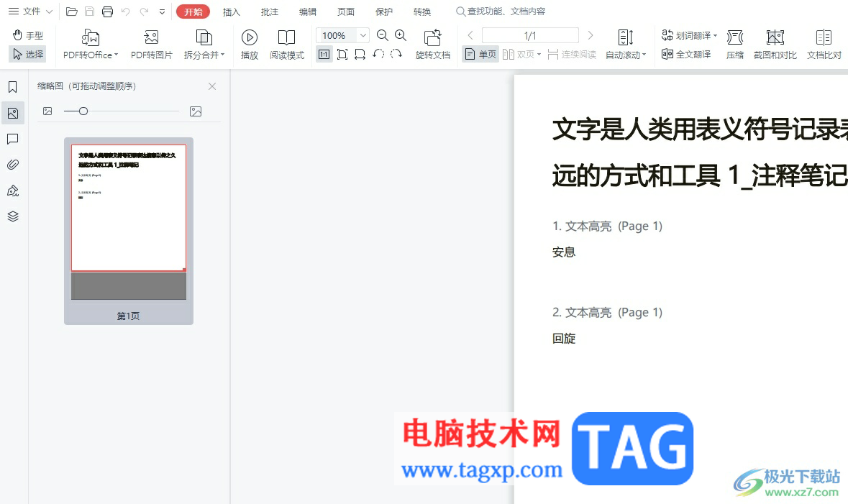
Task: Rotate counterclockwise with the left rotate icon
Action: tap(378, 54)
